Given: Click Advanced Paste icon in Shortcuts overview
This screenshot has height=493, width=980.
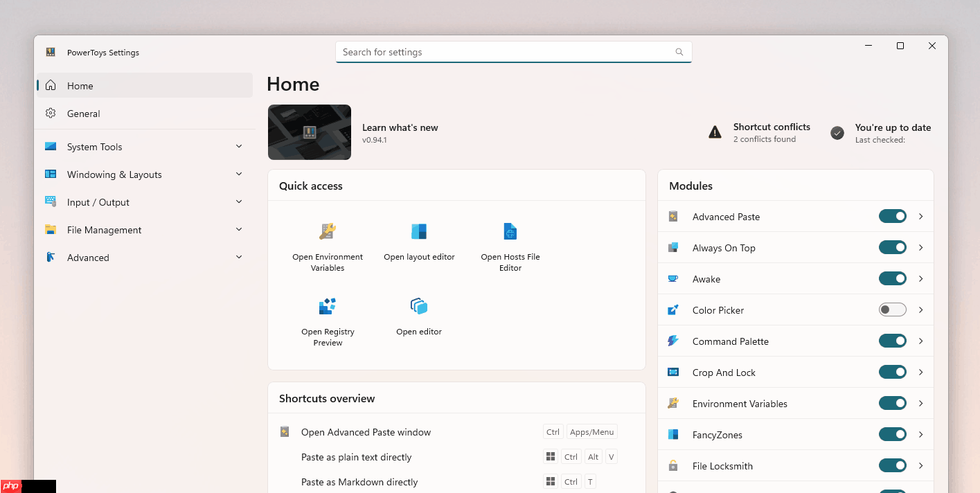Looking at the screenshot, I should [285, 431].
